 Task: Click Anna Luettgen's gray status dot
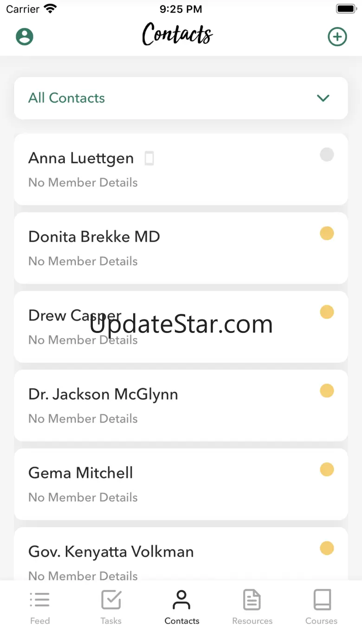pos(327,155)
